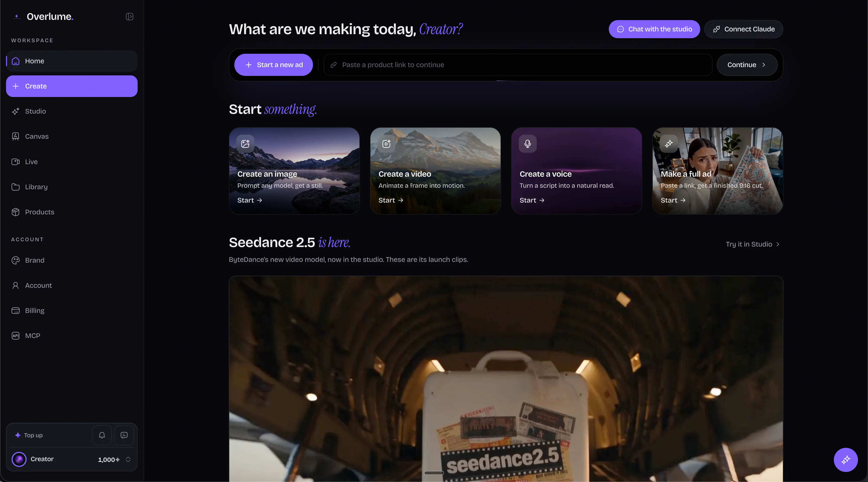Click the Creator profile avatar
Image resolution: width=868 pixels, height=482 pixels.
tap(19, 459)
